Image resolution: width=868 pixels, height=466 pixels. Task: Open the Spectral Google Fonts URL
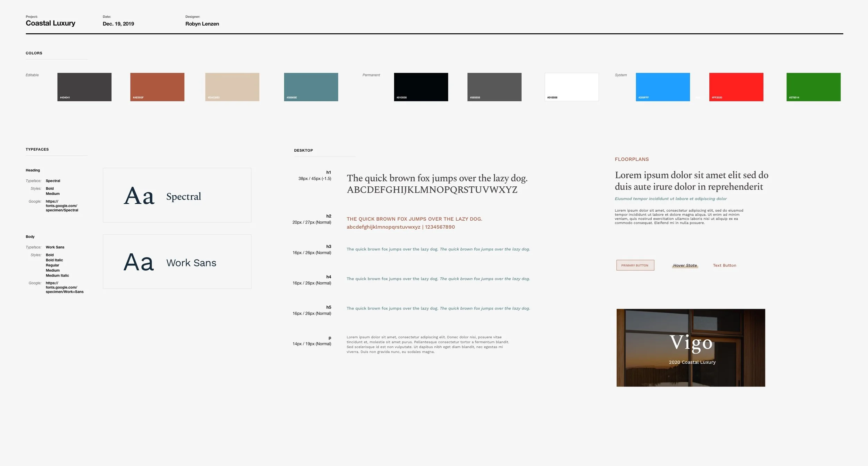tap(62, 206)
